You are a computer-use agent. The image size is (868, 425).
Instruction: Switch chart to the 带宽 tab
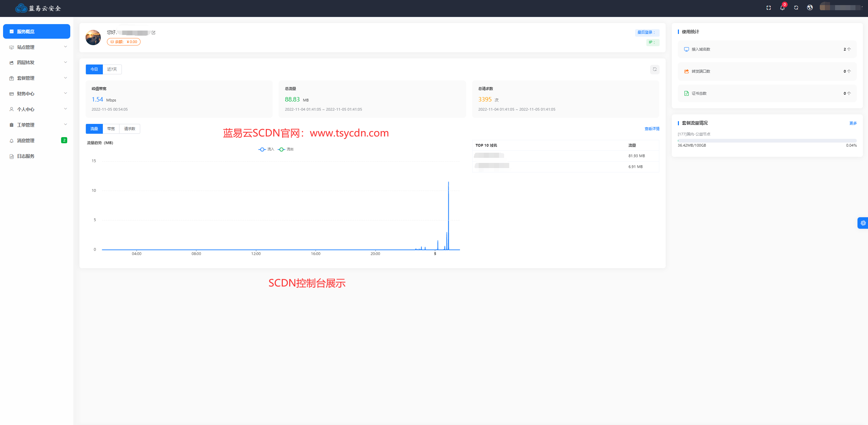(111, 129)
